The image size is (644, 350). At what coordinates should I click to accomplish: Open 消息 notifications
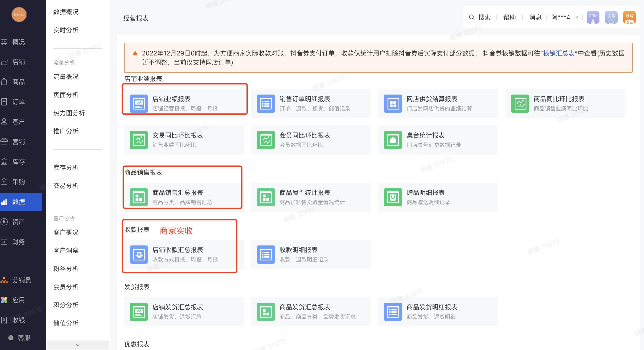click(535, 17)
